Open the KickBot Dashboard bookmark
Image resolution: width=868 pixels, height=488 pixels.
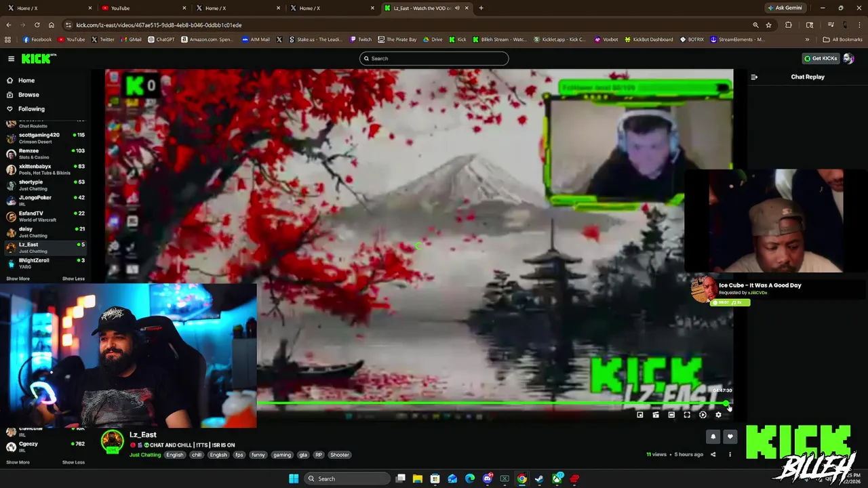650,39
